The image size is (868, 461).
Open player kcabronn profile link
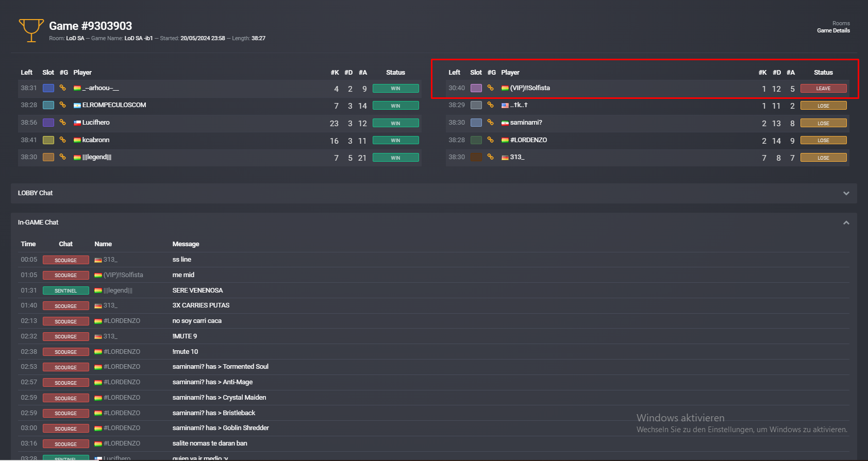pos(96,140)
